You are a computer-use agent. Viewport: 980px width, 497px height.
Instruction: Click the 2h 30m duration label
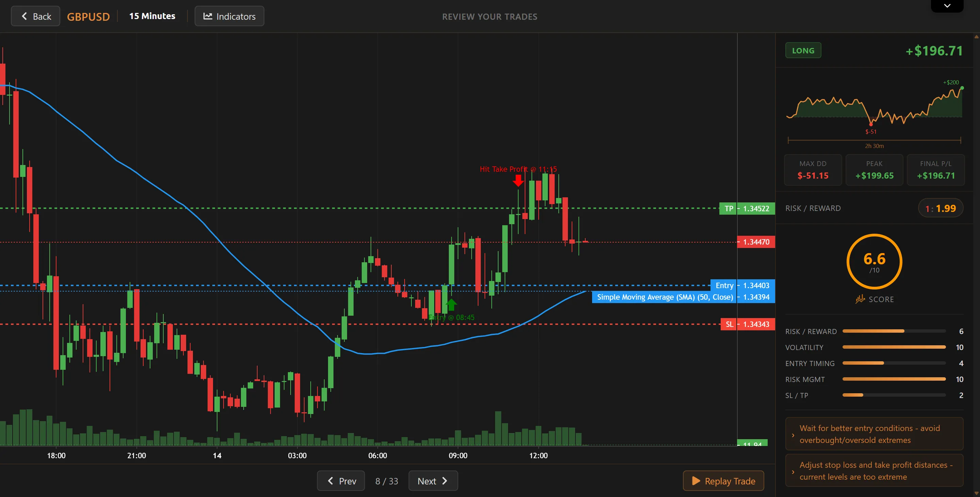(x=874, y=146)
